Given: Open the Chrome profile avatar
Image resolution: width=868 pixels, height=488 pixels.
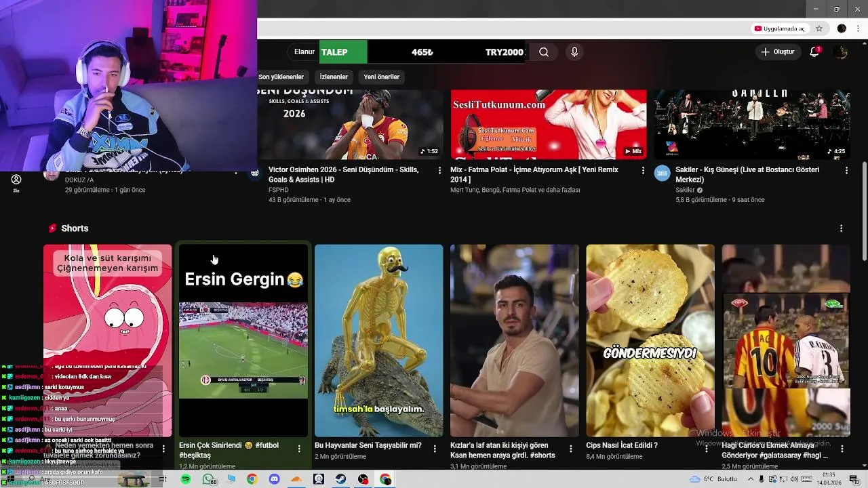Looking at the screenshot, I should [842, 28].
